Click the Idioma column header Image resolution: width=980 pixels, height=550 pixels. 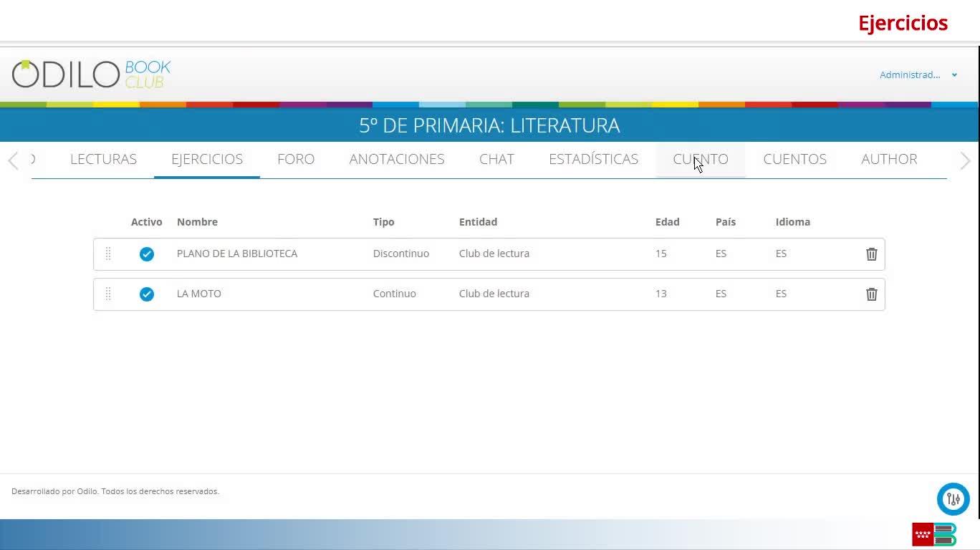[x=792, y=222]
